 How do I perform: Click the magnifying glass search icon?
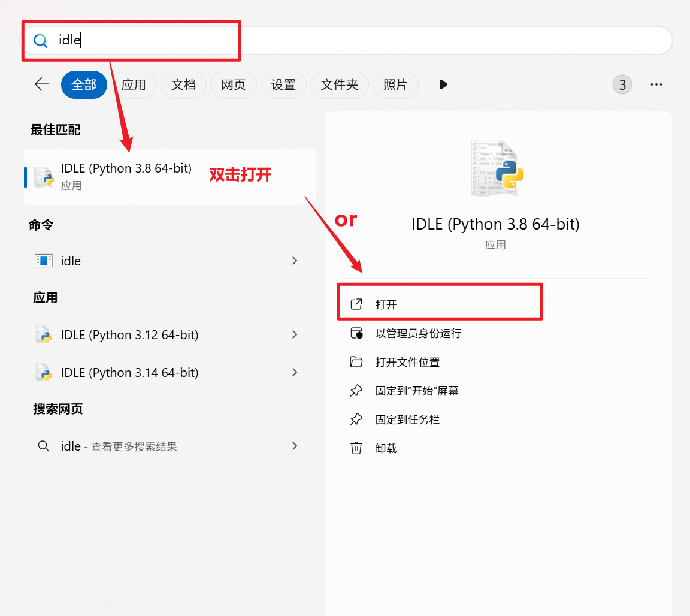pyautogui.click(x=40, y=40)
